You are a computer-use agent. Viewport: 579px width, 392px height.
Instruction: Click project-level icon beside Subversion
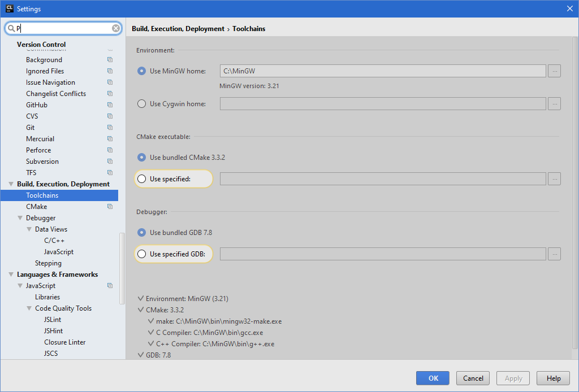[110, 161]
